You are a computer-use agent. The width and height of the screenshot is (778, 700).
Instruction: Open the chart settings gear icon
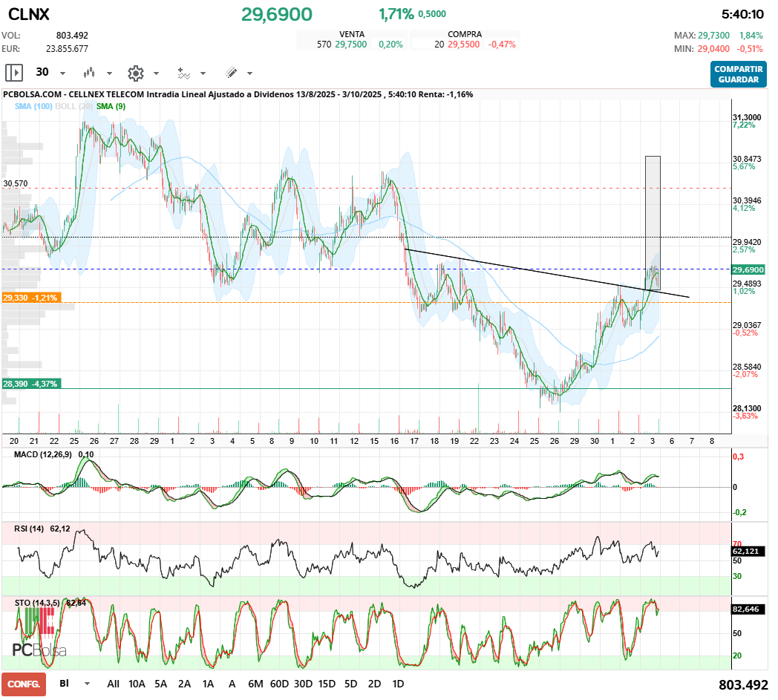(x=135, y=73)
